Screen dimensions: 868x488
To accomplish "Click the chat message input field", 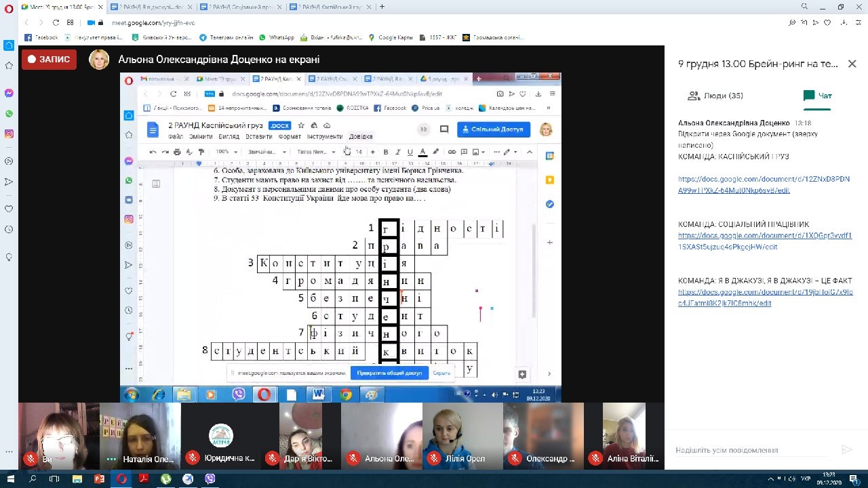I will [753, 450].
